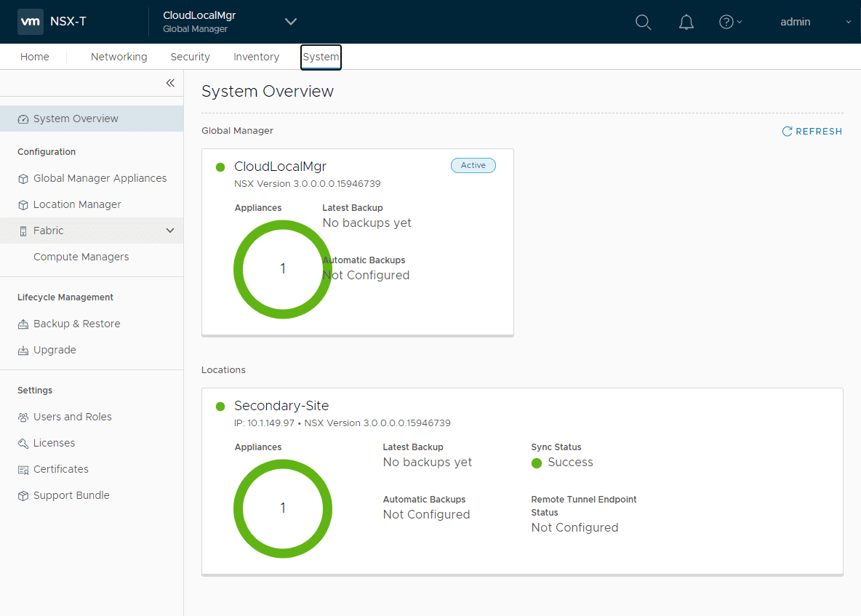Switch to the Inventory tab

coord(256,56)
